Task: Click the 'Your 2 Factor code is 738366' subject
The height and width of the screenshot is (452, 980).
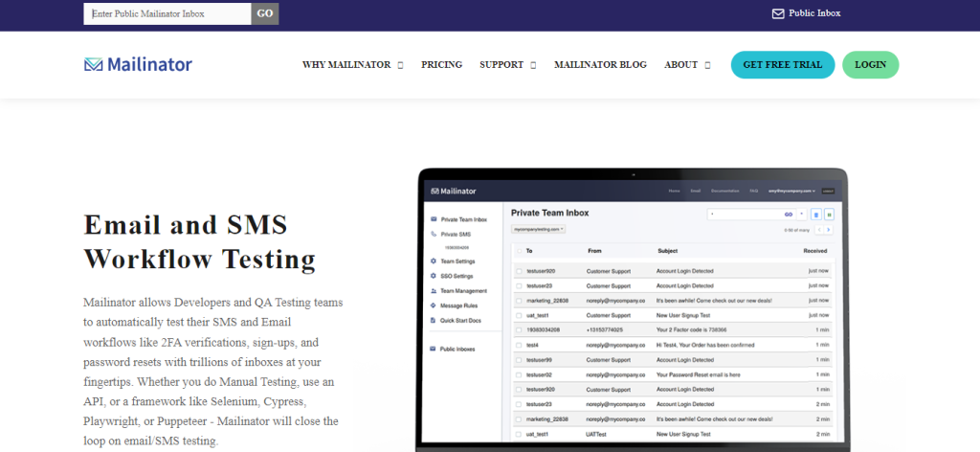Action: 691,330
